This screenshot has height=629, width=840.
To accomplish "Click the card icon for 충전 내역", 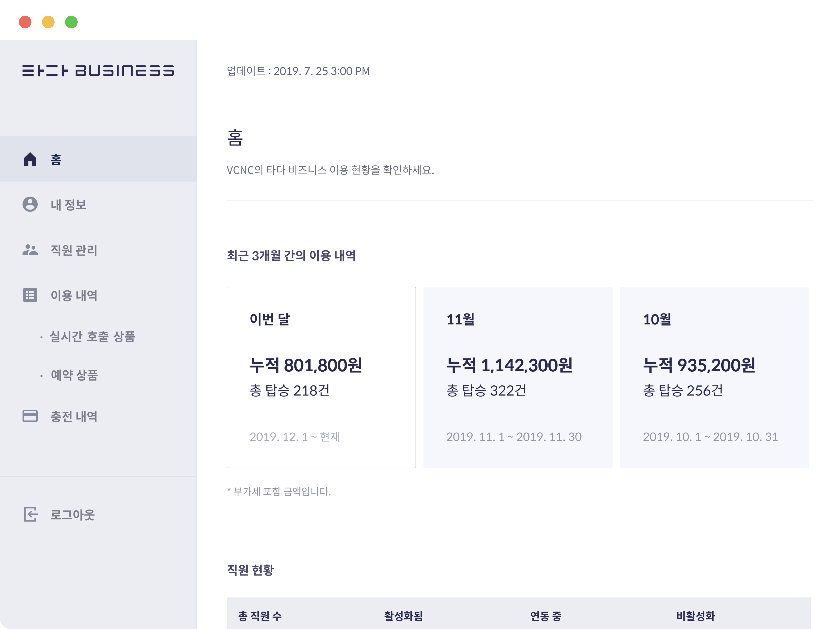I will (x=30, y=416).
